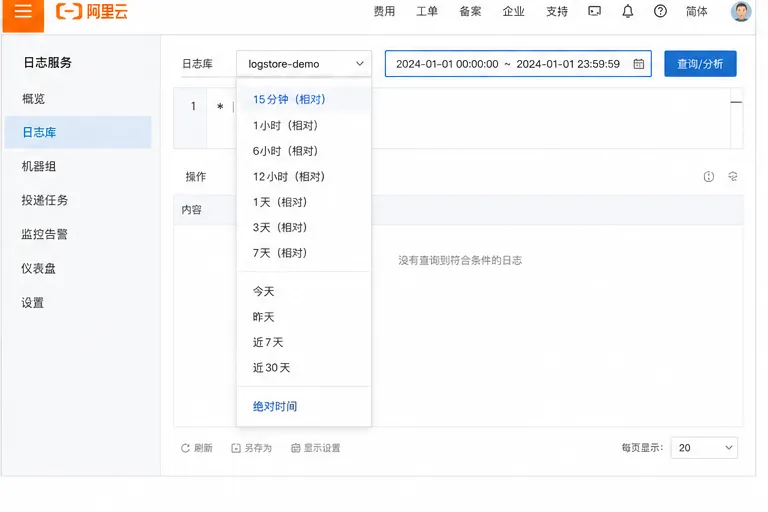Click the 另存为 text button
The image size is (768, 512).
pos(258,448)
